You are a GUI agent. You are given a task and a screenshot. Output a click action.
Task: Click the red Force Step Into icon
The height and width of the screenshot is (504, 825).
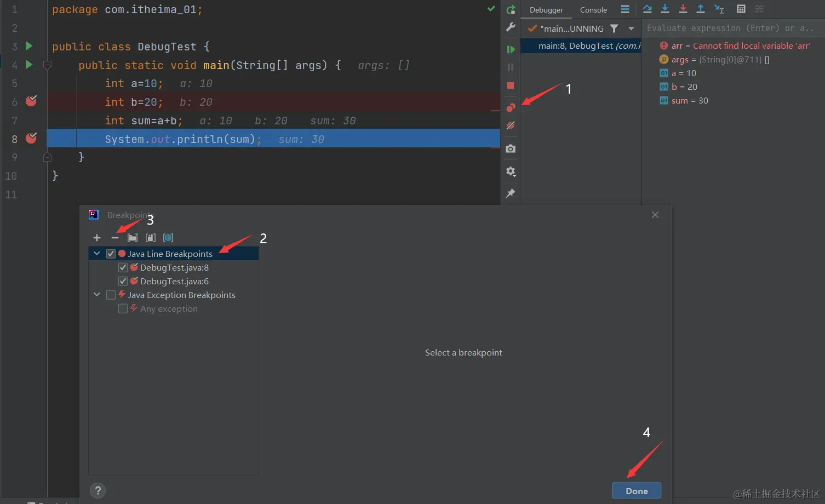tap(683, 9)
